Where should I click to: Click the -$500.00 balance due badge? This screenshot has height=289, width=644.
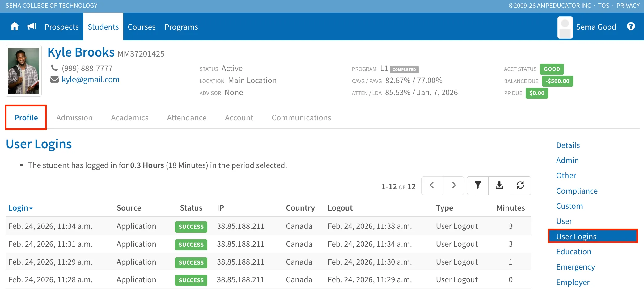tap(557, 81)
